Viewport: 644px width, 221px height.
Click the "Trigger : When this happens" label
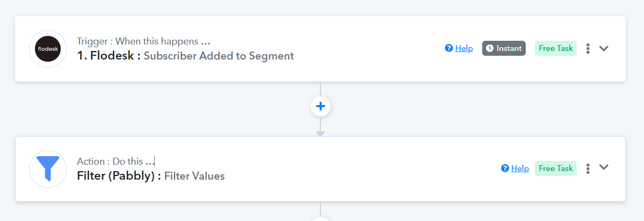pos(143,41)
